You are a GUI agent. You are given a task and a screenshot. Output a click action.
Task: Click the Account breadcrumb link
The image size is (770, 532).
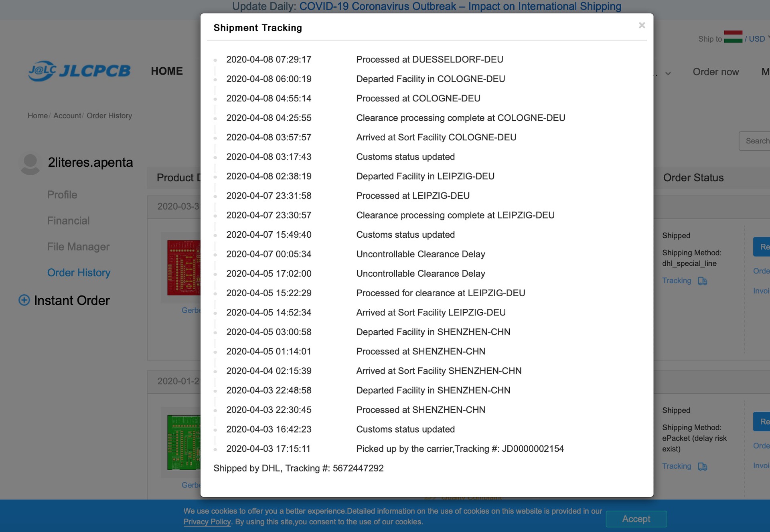coord(67,116)
